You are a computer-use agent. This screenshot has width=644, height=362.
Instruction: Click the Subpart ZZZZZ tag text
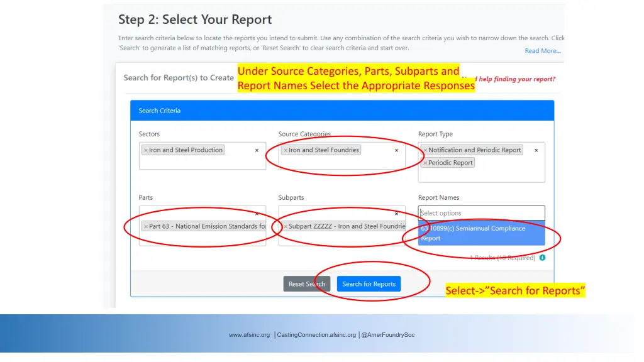(347, 226)
